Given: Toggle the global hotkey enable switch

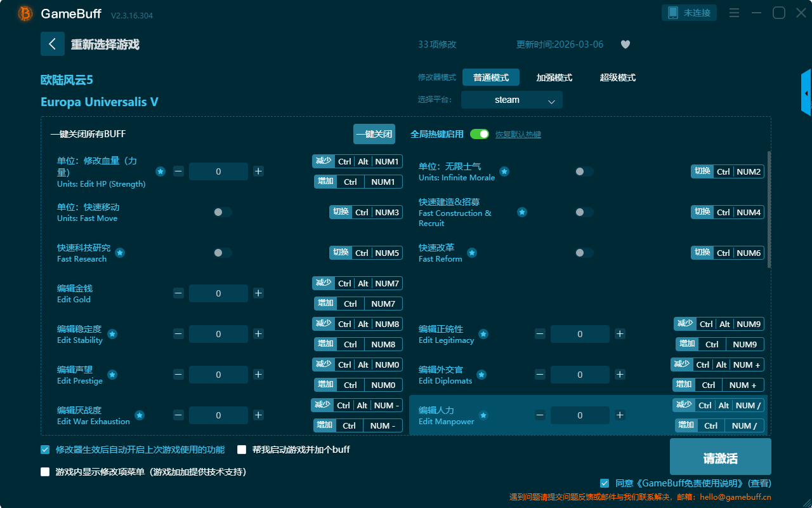Looking at the screenshot, I should (x=479, y=134).
